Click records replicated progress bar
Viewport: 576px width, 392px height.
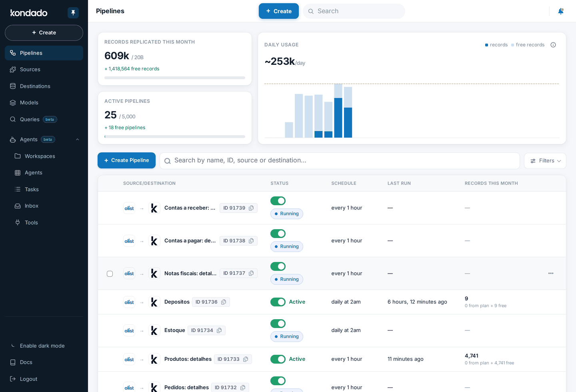(175, 78)
